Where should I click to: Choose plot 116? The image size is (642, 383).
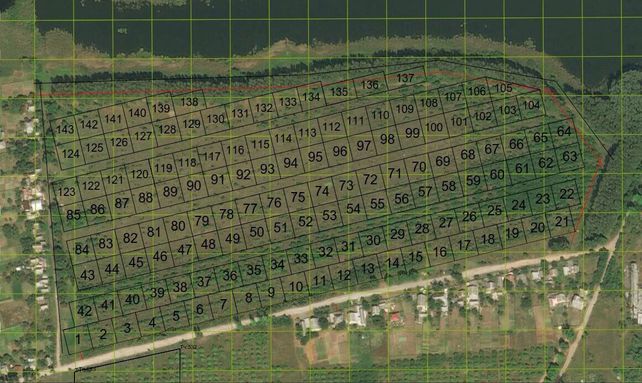click(x=235, y=150)
